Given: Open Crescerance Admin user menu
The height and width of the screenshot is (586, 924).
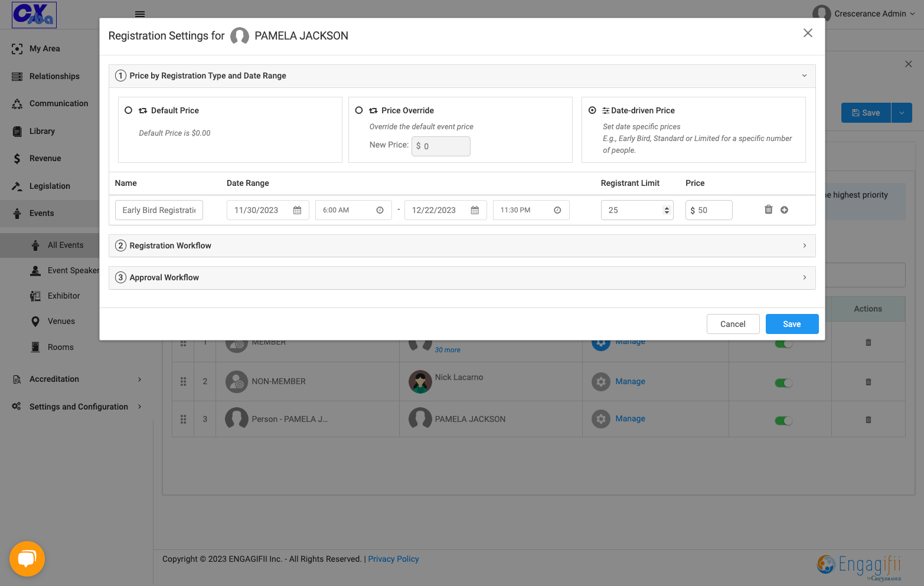Looking at the screenshot, I should (x=864, y=14).
